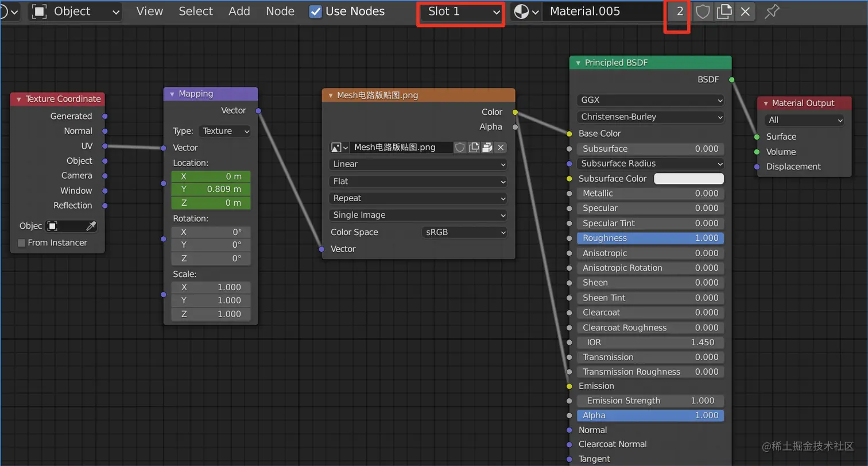This screenshot has width=868, height=466.
Task: Open the Single Image source dropdown
Action: [418, 215]
